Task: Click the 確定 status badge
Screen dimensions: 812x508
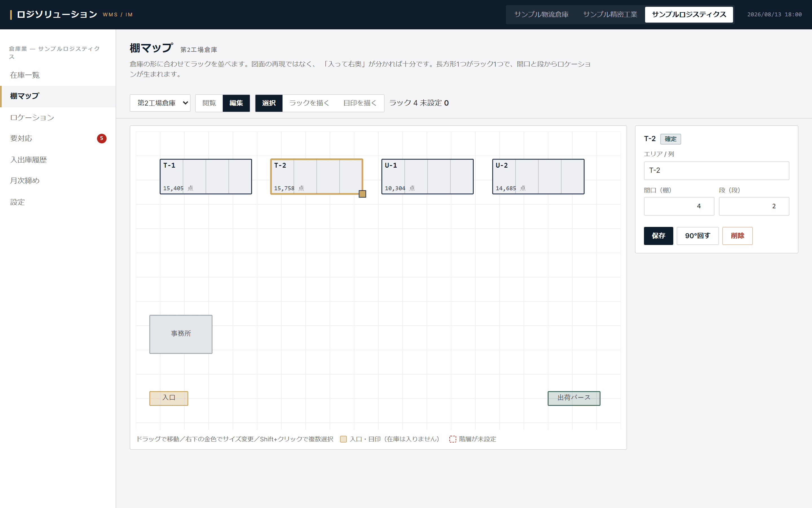Action: pyautogui.click(x=670, y=139)
